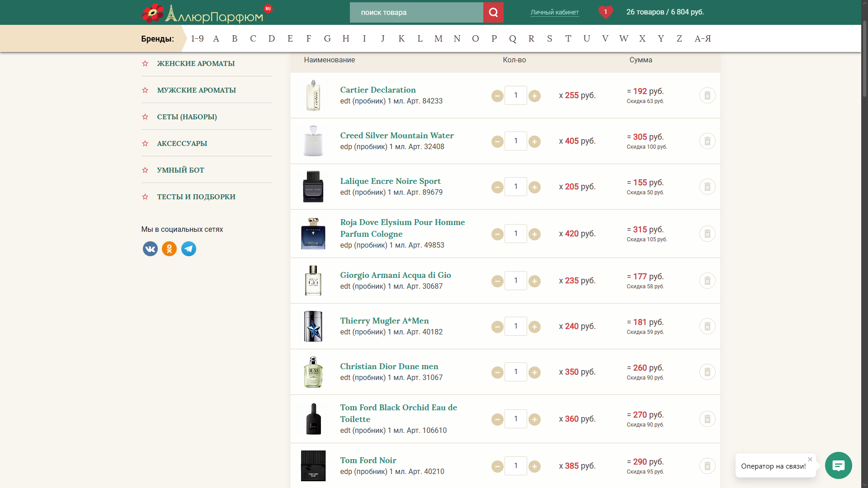Increase Giorgio Armani Acqua di Gio quantity
Viewport: 868px width, 488px height.
pos(534,281)
